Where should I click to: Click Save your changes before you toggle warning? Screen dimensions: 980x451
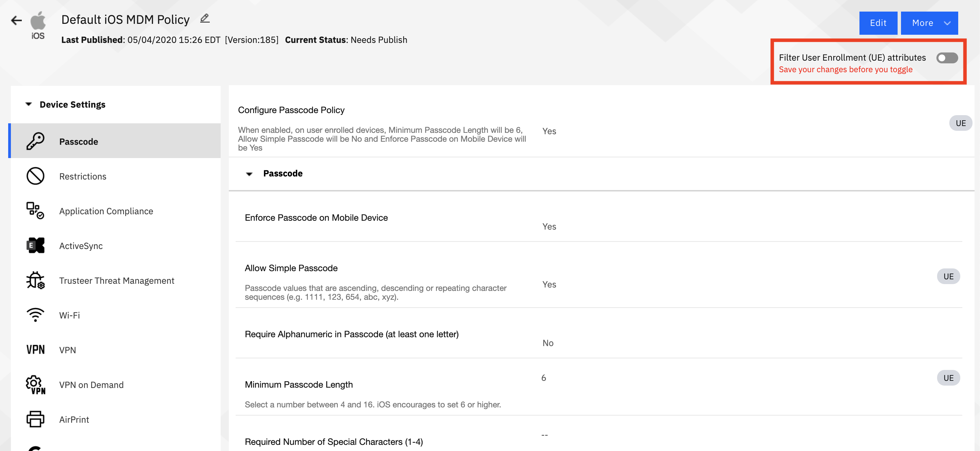click(845, 69)
